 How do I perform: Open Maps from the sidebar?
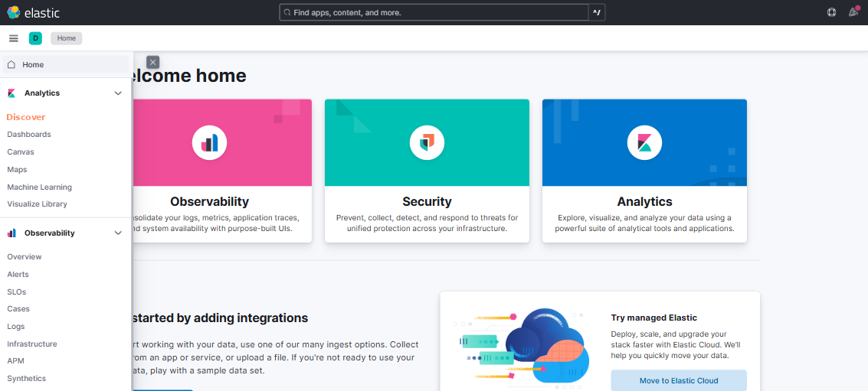(17, 169)
